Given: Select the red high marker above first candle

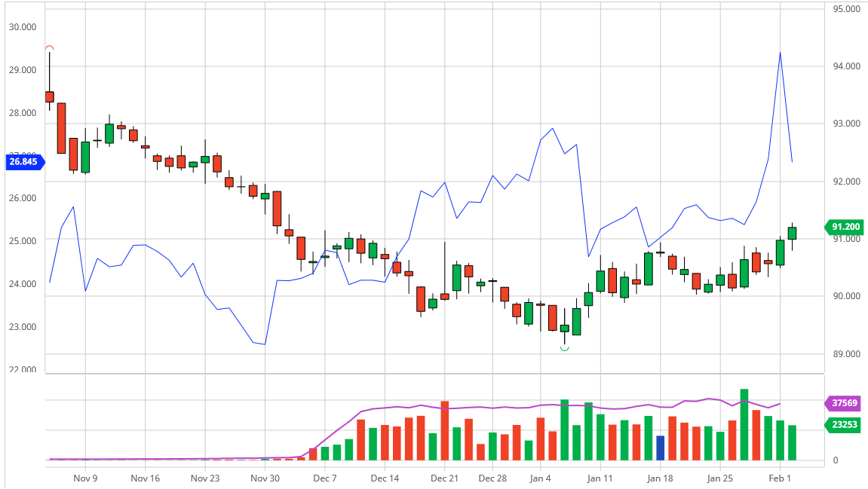Looking at the screenshot, I should pyautogui.click(x=49, y=48).
